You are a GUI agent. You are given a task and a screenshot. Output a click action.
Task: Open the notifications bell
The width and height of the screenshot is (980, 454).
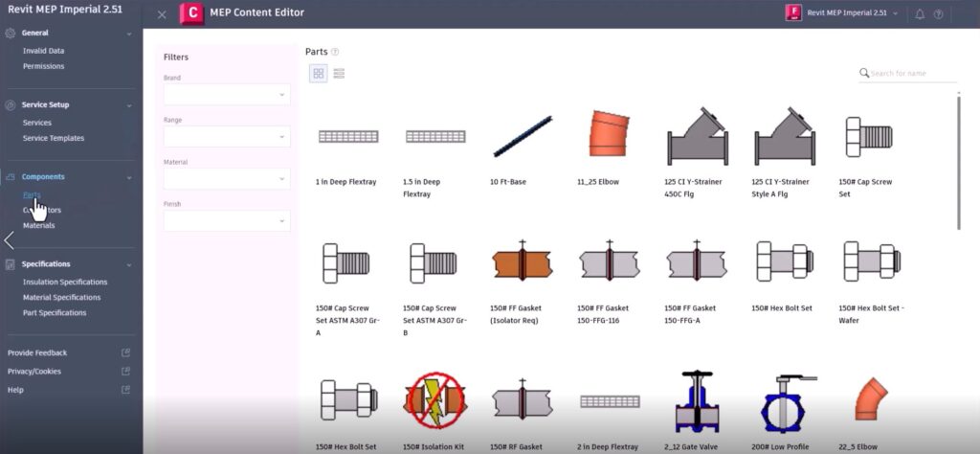(x=920, y=13)
